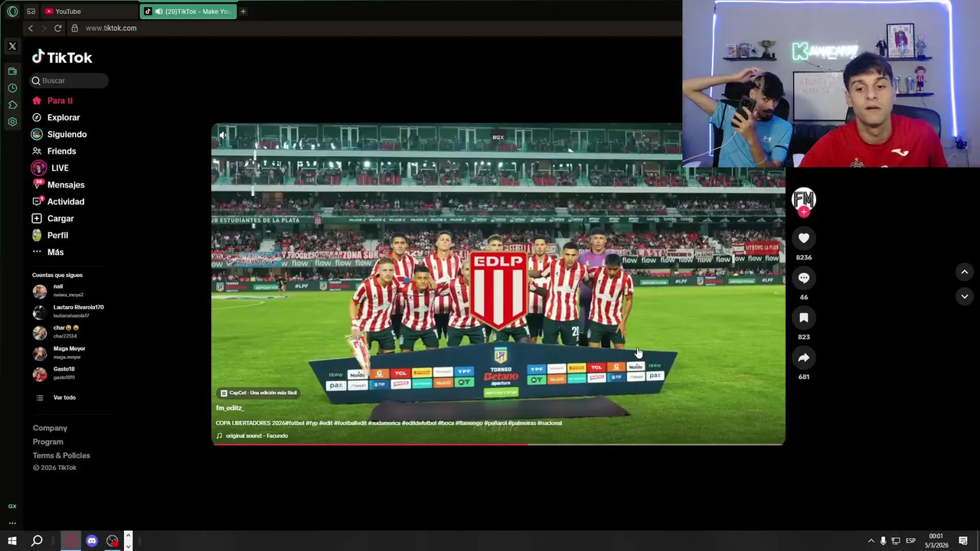Go to LIVE section
Screen dimensions: 980x551
(60, 168)
